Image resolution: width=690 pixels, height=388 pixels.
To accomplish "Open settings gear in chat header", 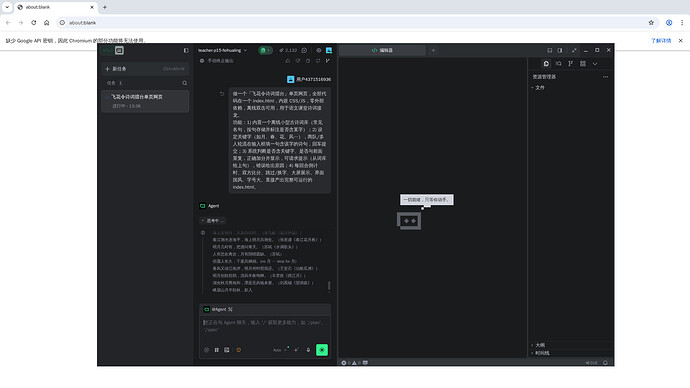I will [x=319, y=51].
